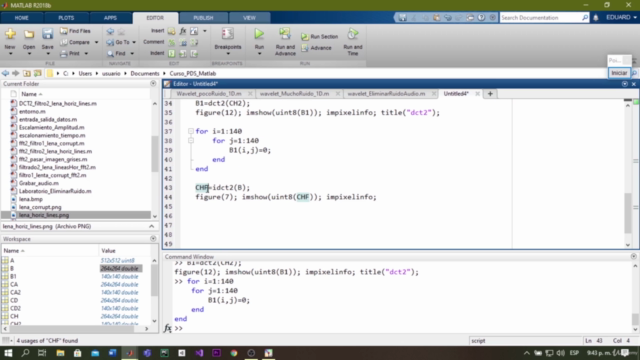Screen dimensions: 640x360
Task: Click the Comment percent icon
Action: (x=172, y=42)
